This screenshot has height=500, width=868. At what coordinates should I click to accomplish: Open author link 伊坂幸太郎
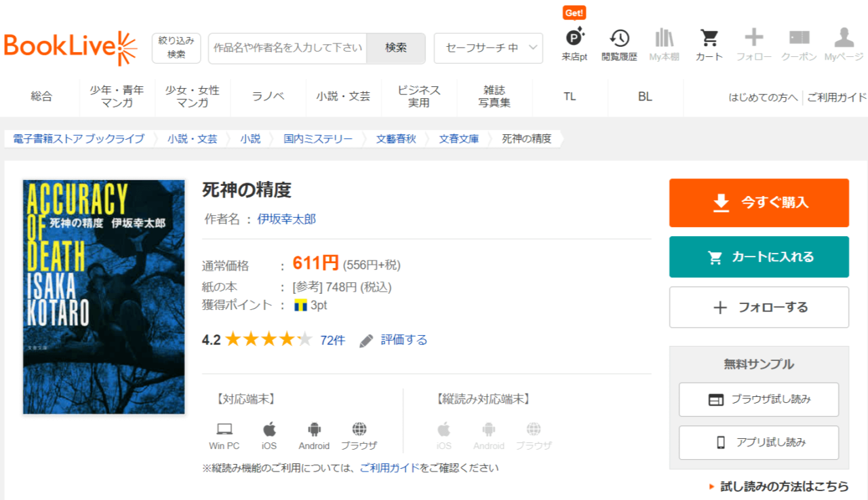(x=287, y=219)
